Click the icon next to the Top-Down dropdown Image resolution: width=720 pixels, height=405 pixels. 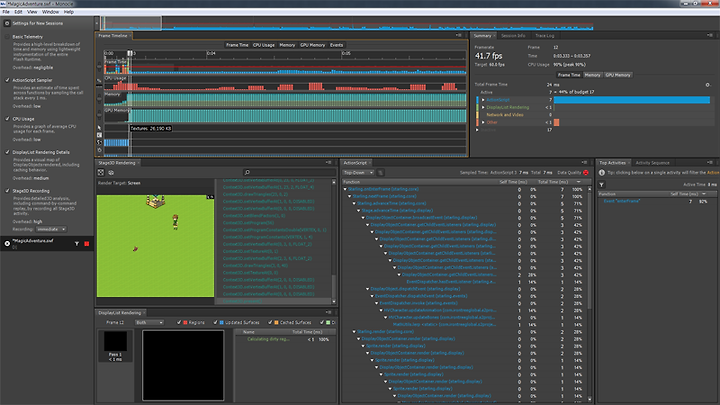point(381,173)
